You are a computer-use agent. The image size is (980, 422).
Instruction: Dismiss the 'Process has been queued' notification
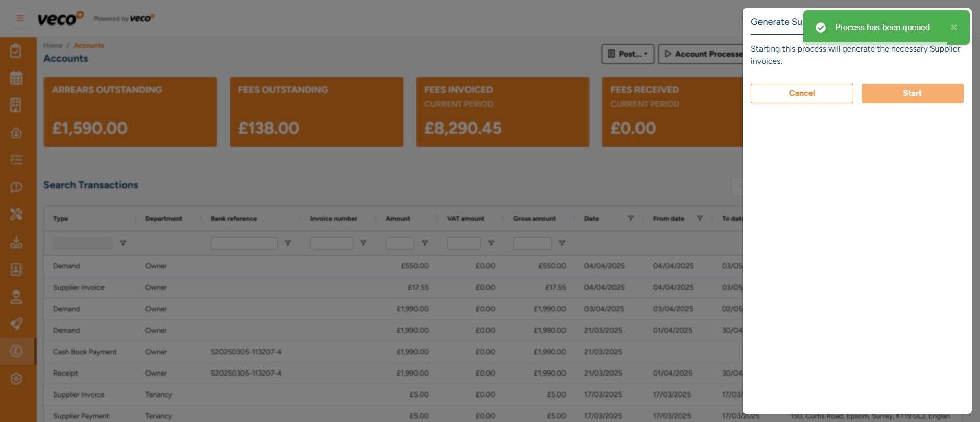click(953, 28)
